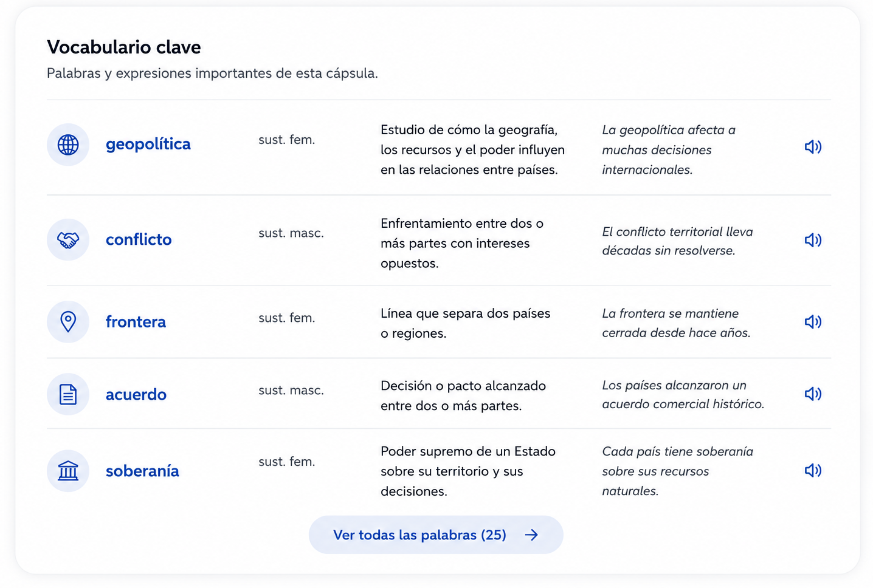Listen to soberanía pronunciation
The height and width of the screenshot is (588, 873).
tap(813, 470)
